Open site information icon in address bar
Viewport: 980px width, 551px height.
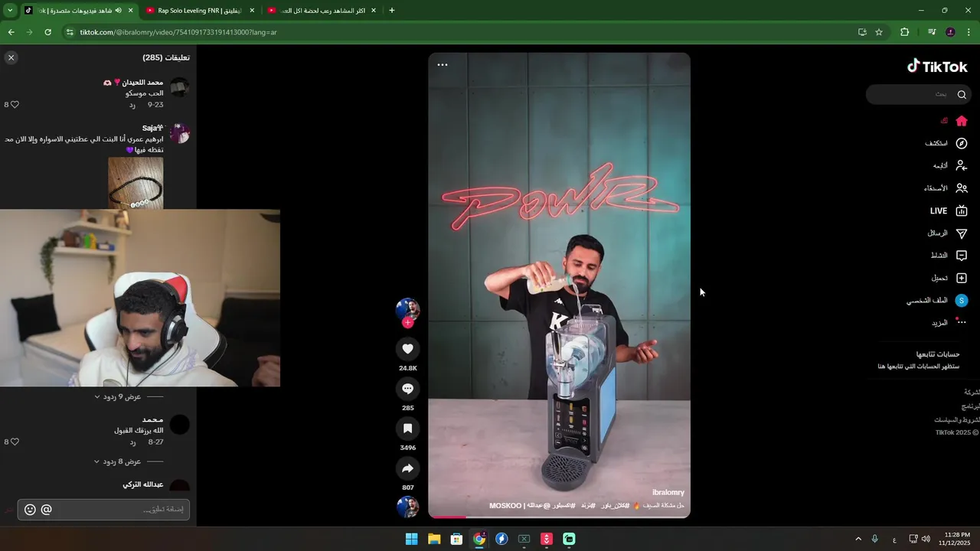point(70,32)
